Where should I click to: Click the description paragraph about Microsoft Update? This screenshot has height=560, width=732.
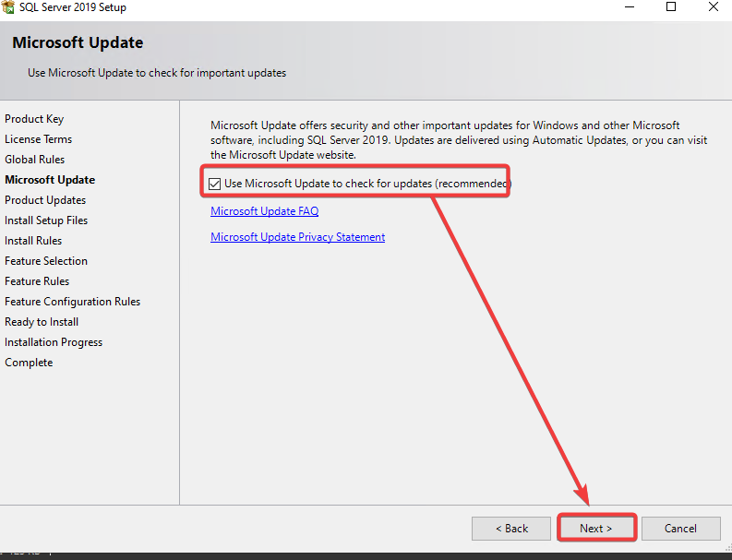pyautogui.click(x=459, y=140)
